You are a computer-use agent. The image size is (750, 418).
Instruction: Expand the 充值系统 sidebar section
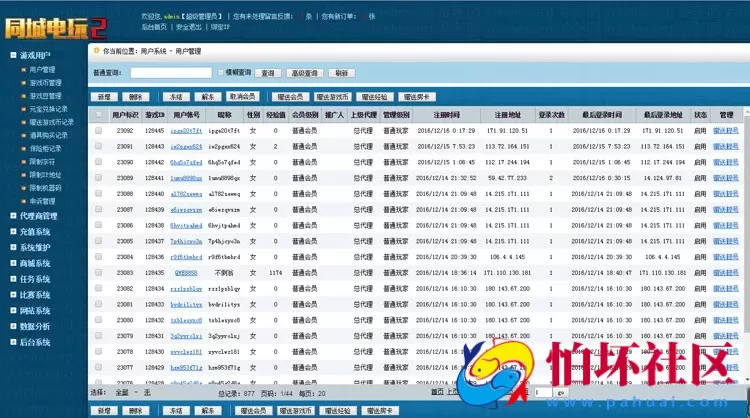click(13, 232)
